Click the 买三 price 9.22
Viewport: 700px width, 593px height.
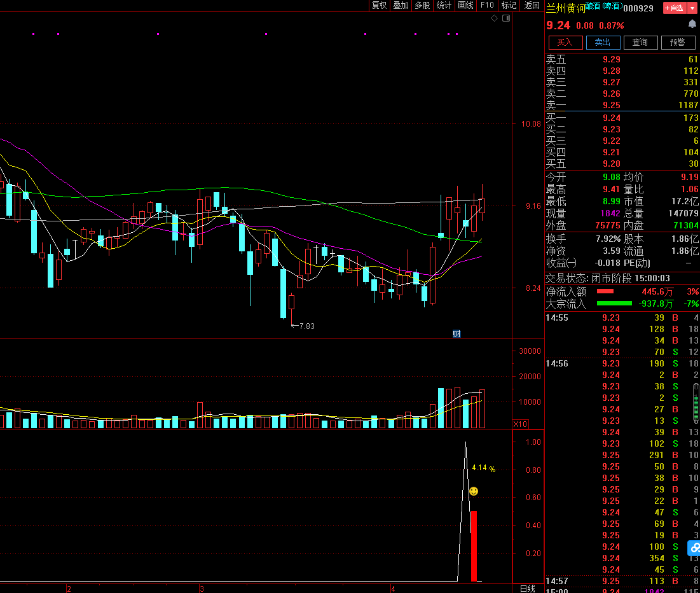(612, 141)
